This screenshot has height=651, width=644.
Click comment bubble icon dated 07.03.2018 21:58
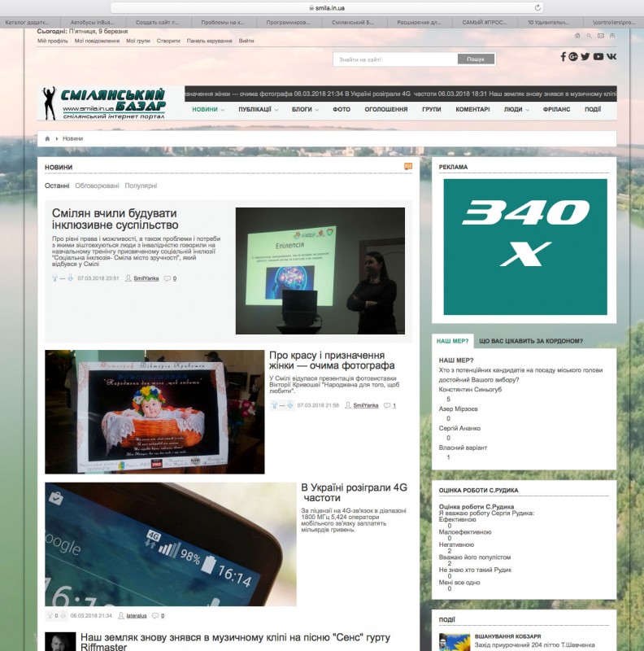click(x=387, y=405)
